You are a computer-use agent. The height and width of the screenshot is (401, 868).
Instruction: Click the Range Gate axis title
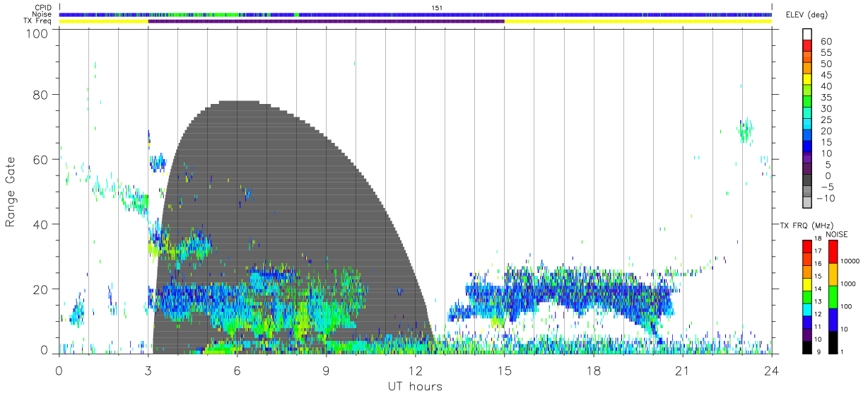[x=11, y=192]
